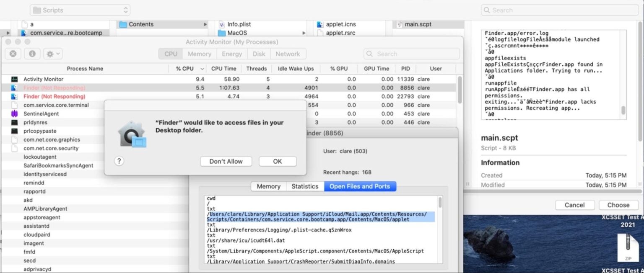644x273 pixels.
Task: Switch to the Memory tab in Activity Monitor
Action: tap(199, 53)
